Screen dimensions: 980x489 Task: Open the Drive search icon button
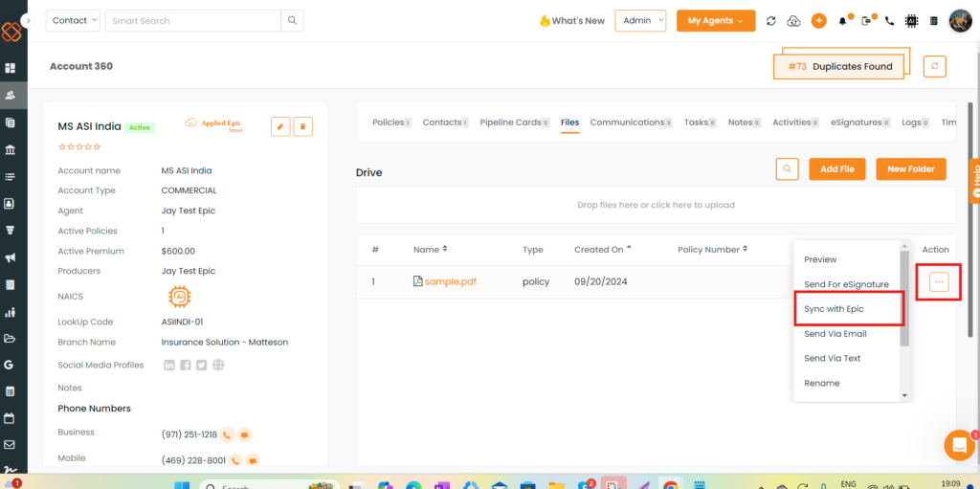[x=788, y=168]
